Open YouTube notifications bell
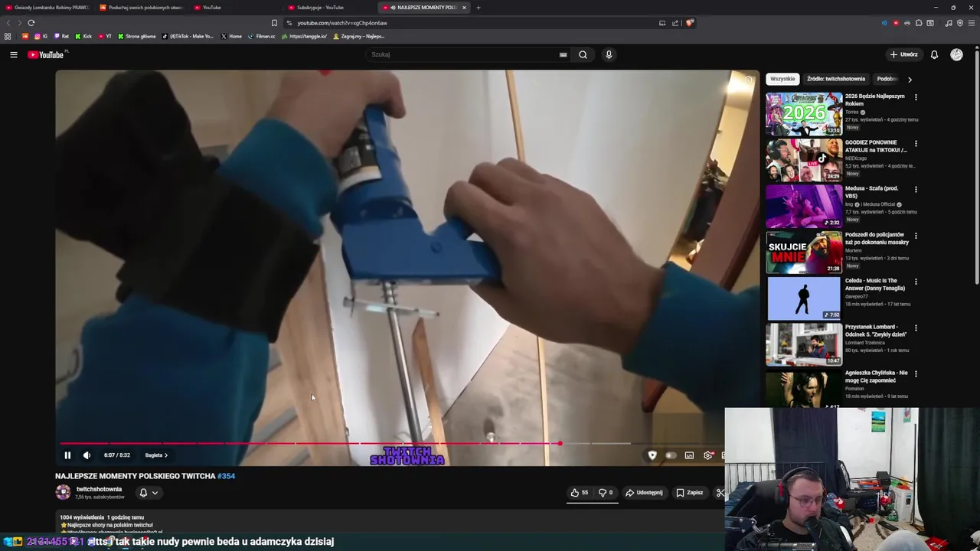This screenshot has width=980, height=551. tap(934, 54)
